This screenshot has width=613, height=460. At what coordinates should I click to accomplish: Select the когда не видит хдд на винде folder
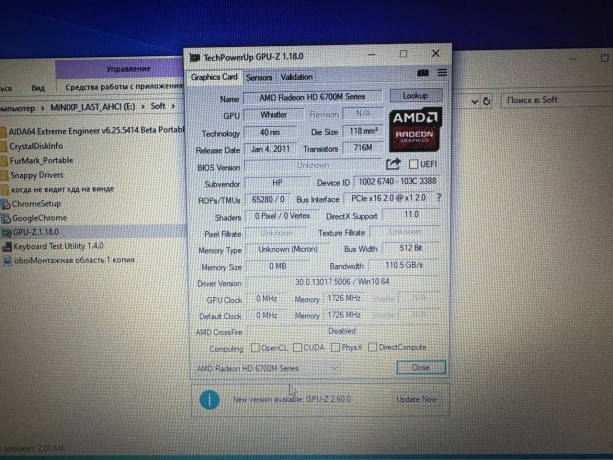(x=62, y=190)
